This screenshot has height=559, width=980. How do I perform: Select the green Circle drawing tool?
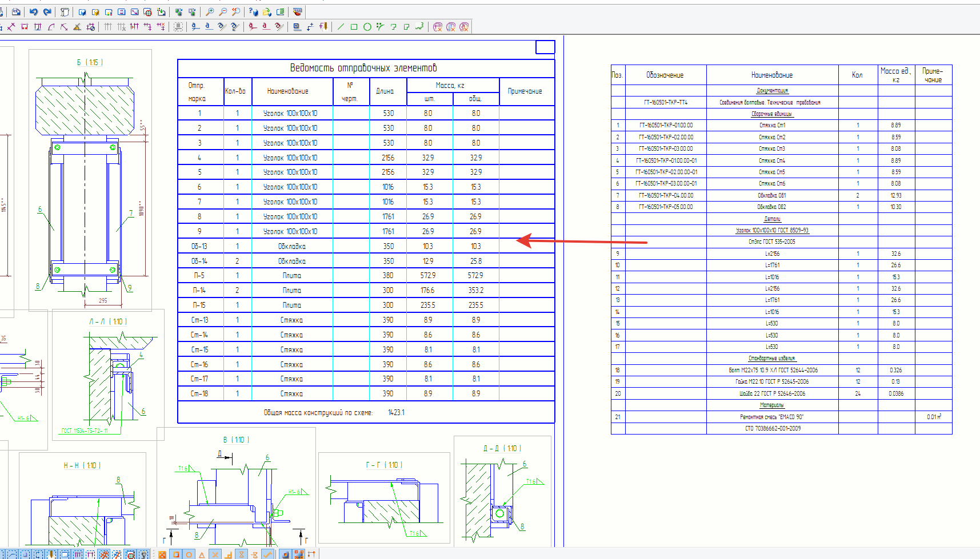[x=367, y=27]
